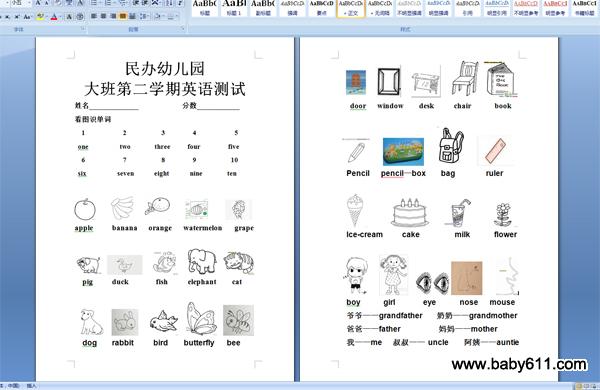
Task: Open the paragraph dialog launcher
Action: pyautogui.click(x=183, y=29)
